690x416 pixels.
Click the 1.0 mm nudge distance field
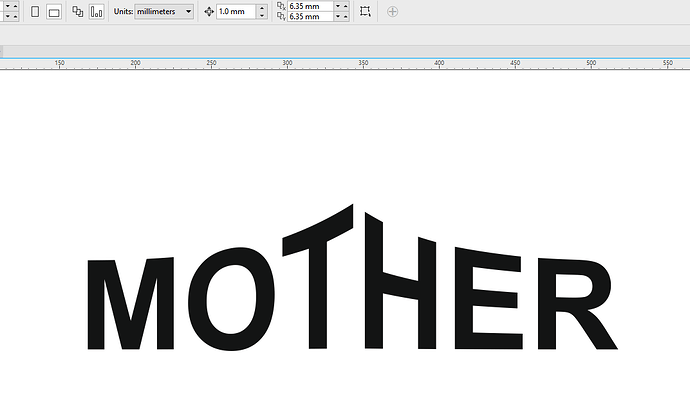click(235, 12)
